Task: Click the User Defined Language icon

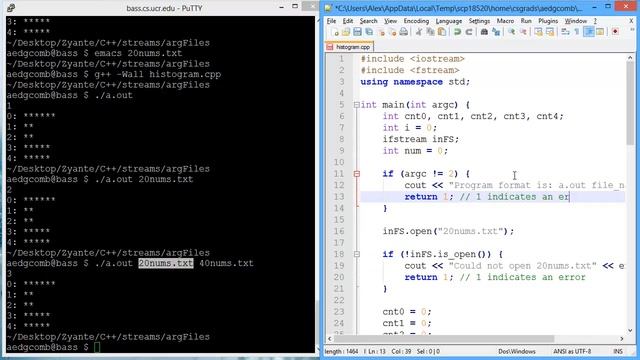Action: 600,32
